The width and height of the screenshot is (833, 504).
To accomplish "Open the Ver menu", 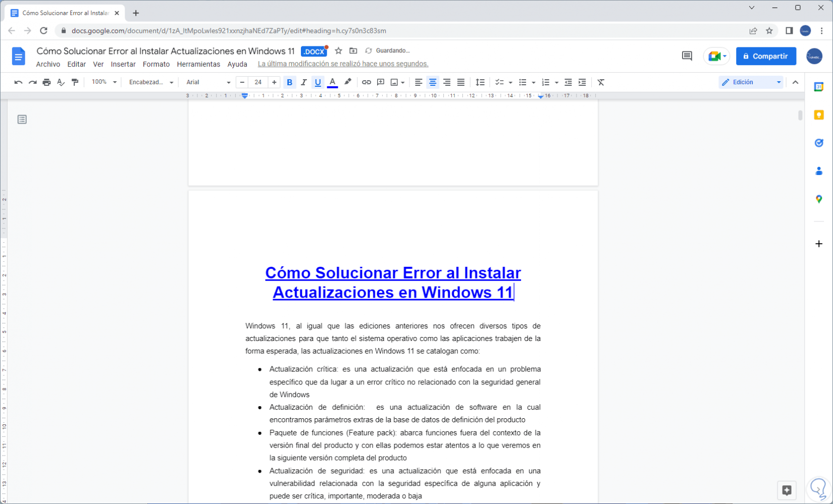I will pos(98,64).
